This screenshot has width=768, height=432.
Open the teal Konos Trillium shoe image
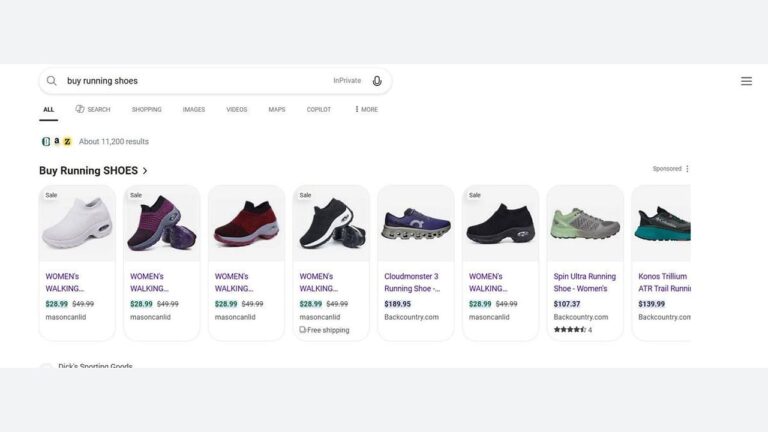click(x=662, y=223)
